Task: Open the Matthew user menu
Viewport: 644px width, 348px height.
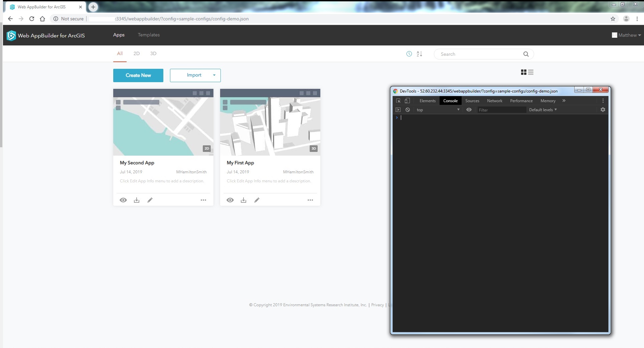Action: (626, 35)
